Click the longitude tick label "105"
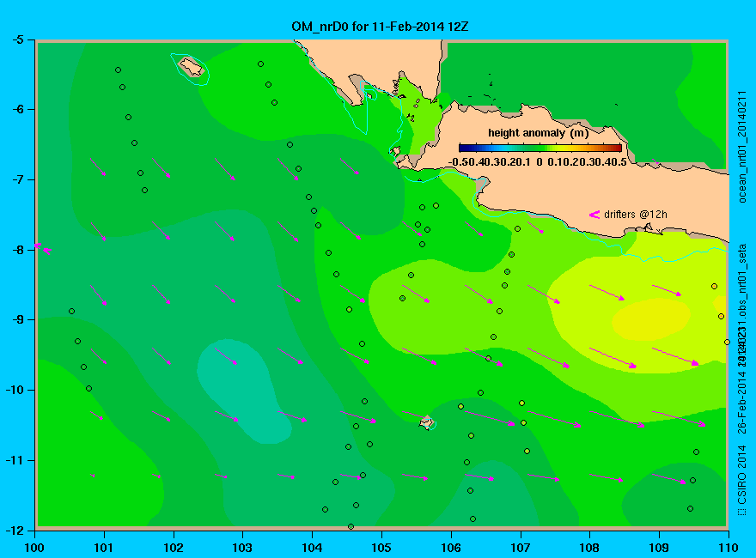The image size is (756, 558). pyautogui.click(x=381, y=548)
